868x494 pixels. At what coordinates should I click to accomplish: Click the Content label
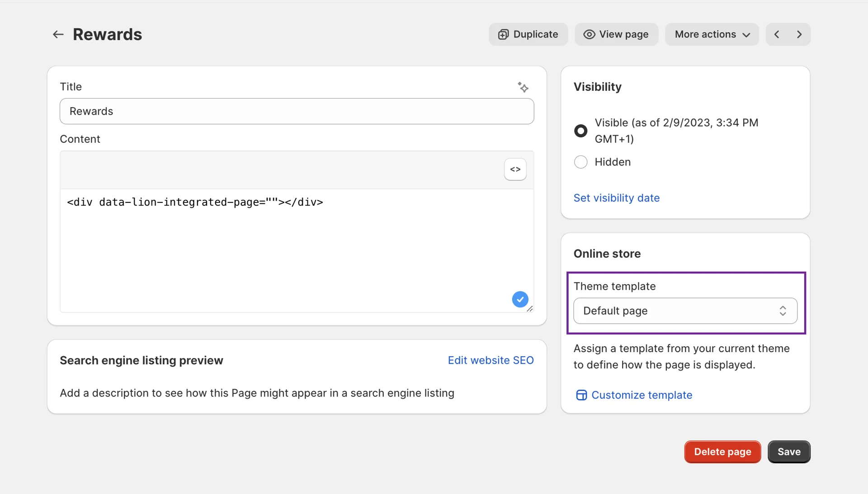tap(80, 139)
